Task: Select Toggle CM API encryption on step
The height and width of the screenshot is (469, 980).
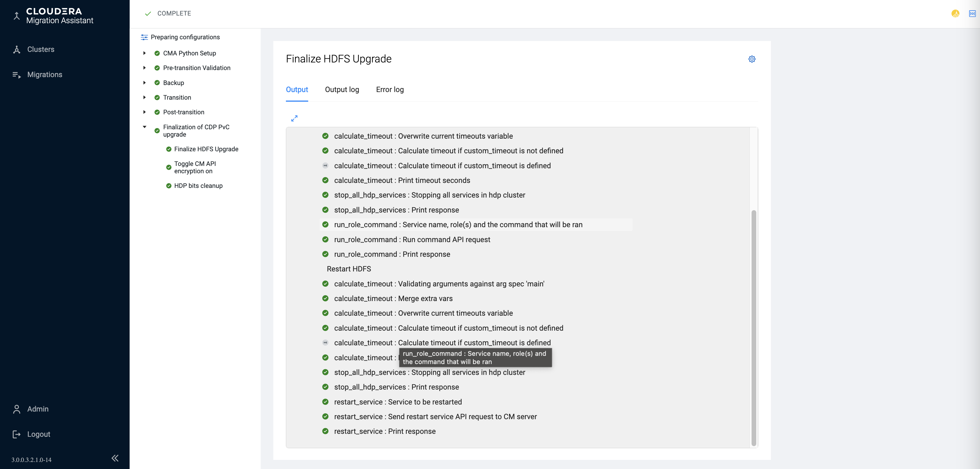Action: pos(195,167)
